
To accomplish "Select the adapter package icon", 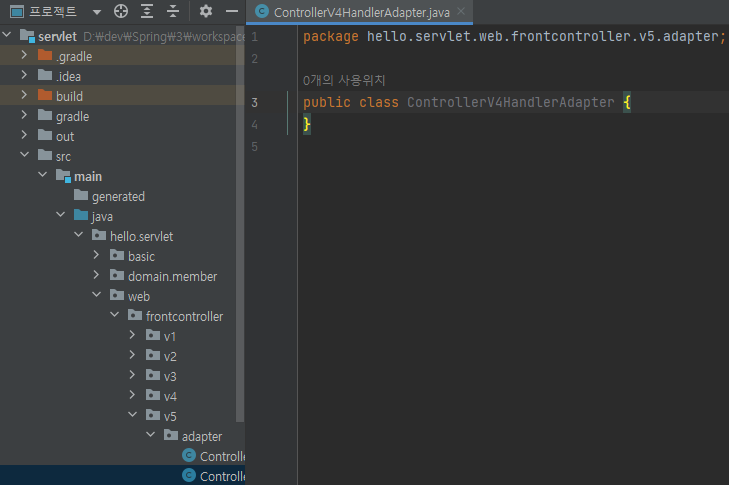I will (171, 435).
